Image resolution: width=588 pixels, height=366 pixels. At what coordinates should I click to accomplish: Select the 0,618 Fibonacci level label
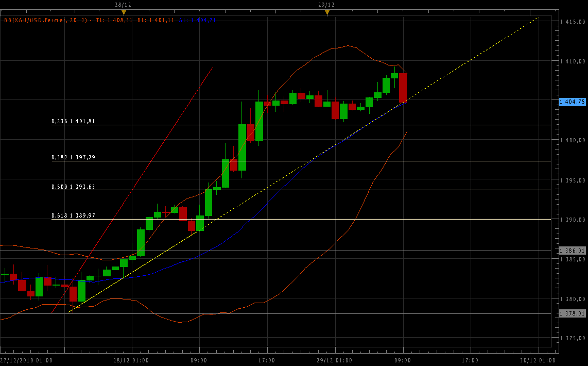(x=73, y=216)
